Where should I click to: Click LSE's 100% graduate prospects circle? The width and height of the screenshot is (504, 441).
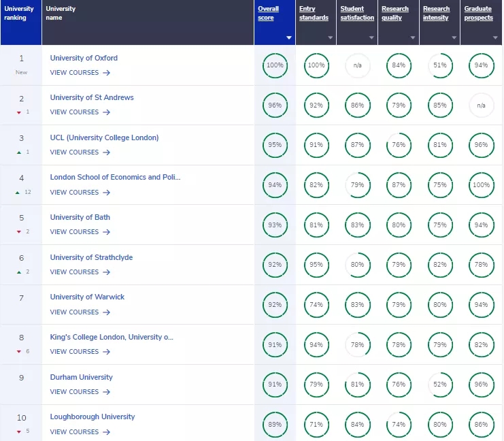tap(481, 185)
